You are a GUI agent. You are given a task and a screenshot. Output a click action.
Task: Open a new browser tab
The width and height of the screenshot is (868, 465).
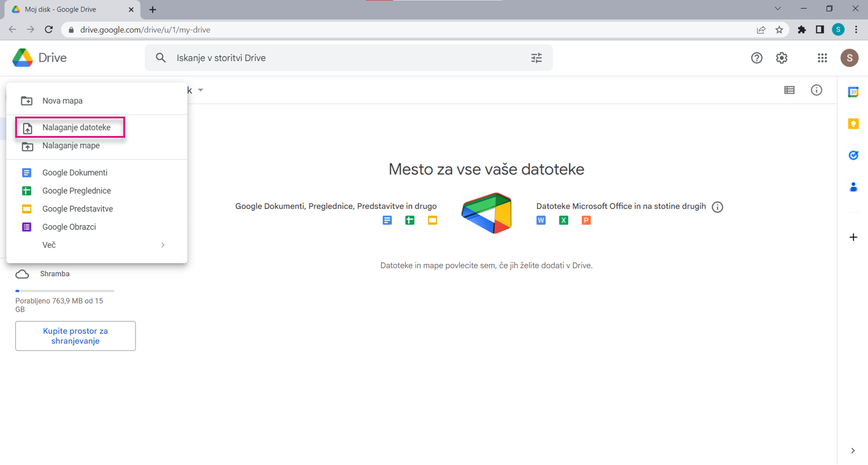tap(152, 10)
